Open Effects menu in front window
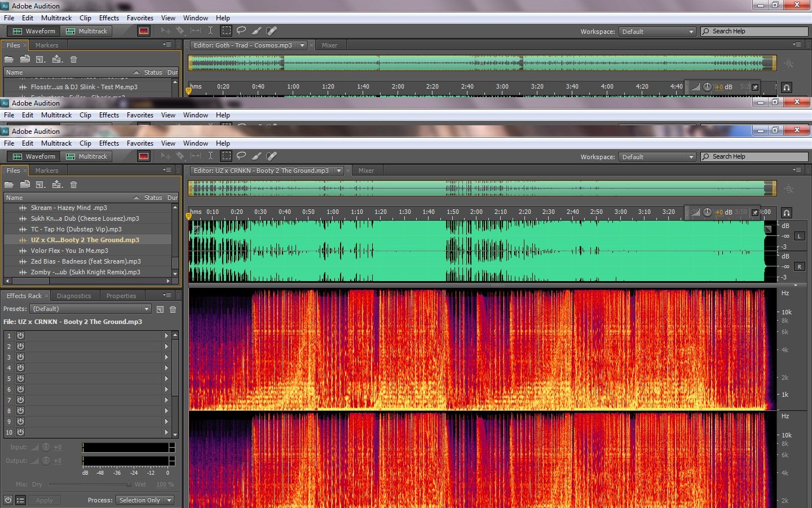This screenshot has width=812, height=508. click(109, 143)
